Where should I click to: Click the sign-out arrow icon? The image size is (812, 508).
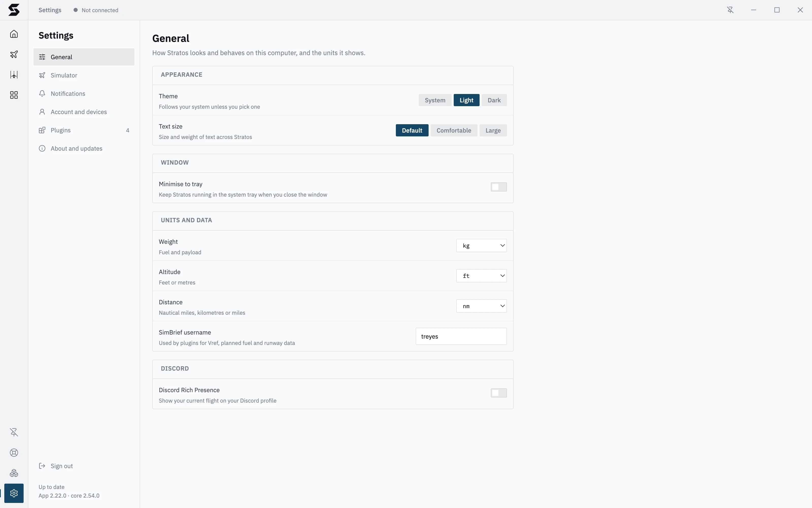tap(42, 466)
